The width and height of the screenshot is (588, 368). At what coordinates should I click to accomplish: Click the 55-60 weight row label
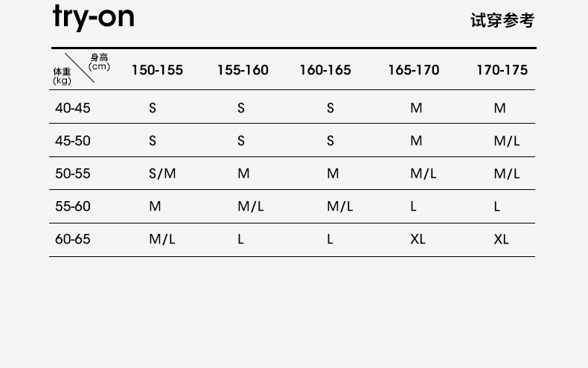tap(72, 206)
